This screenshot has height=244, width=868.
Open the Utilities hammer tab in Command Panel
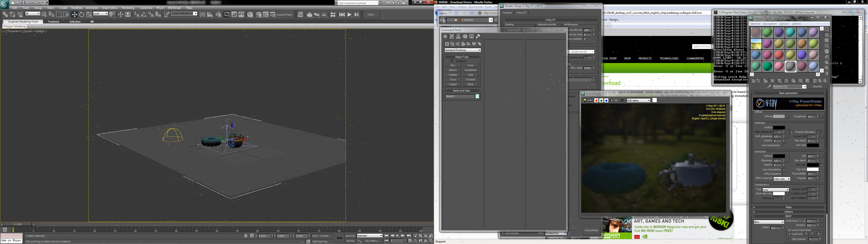478,36
